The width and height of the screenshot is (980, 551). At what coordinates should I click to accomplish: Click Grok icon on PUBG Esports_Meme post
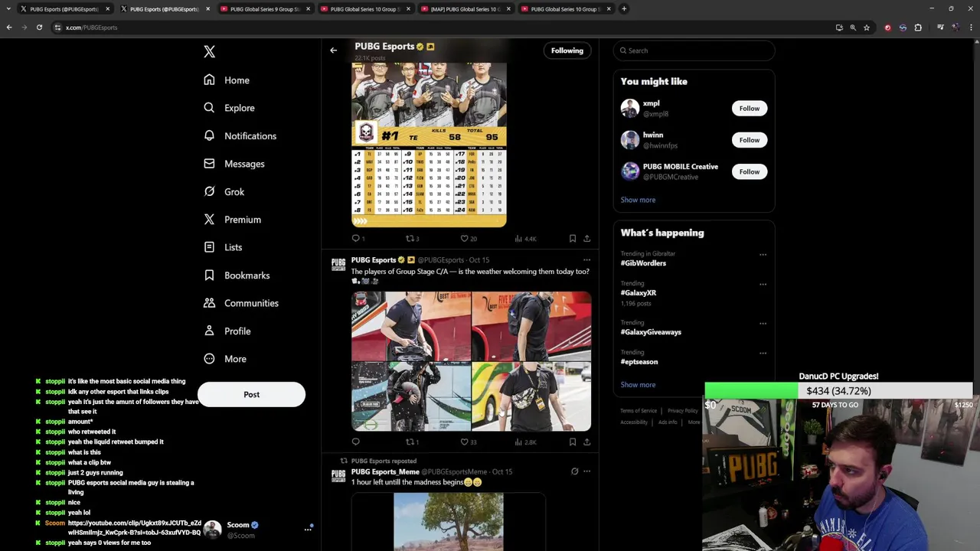point(574,471)
